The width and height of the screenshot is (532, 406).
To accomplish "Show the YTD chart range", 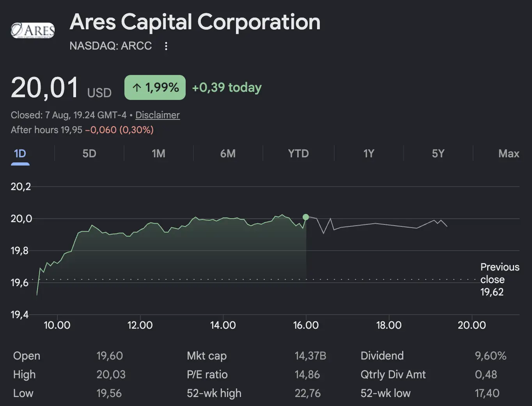I will (x=298, y=154).
